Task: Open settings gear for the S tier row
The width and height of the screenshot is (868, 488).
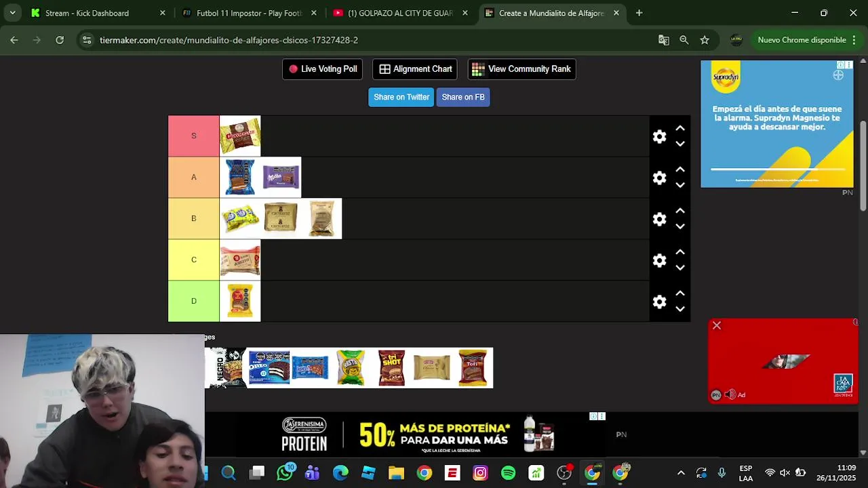Action: pos(659,136)
